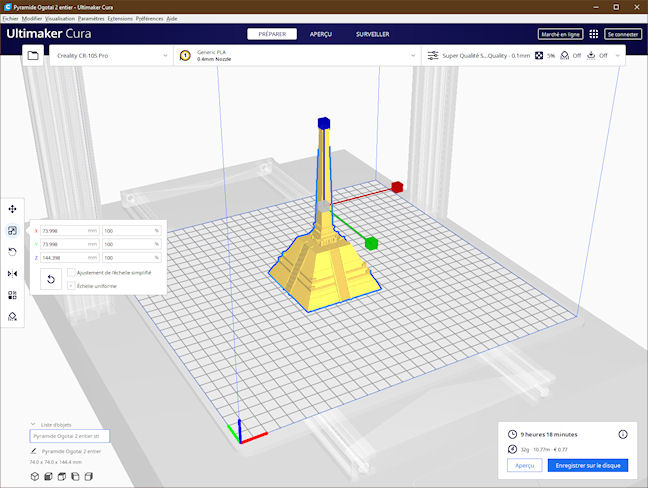The image size is (648, 488).
Task: Select the Move tool in left toolbar
Action: pos(13,209)
